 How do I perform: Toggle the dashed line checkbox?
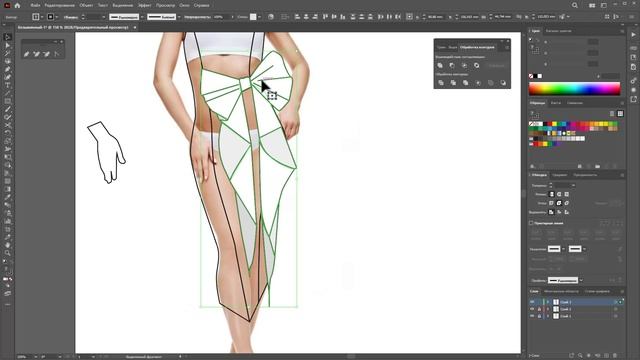tap(531, 223)
